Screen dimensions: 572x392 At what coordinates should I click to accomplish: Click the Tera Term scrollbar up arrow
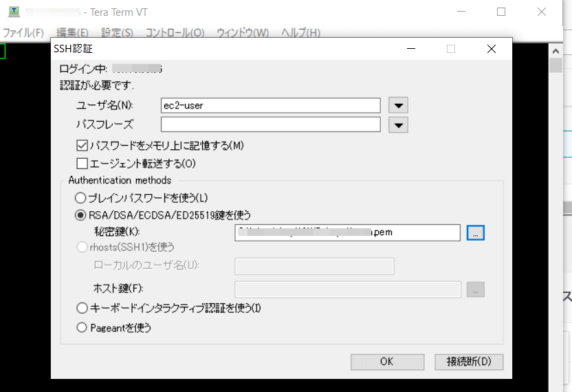[x=555, y=51]
